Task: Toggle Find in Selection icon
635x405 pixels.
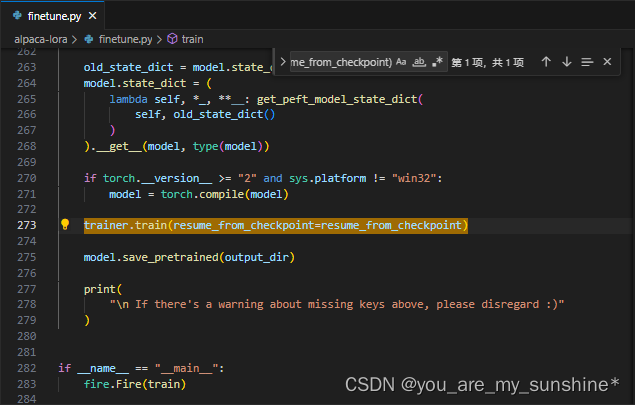Action: coord(587,62)
